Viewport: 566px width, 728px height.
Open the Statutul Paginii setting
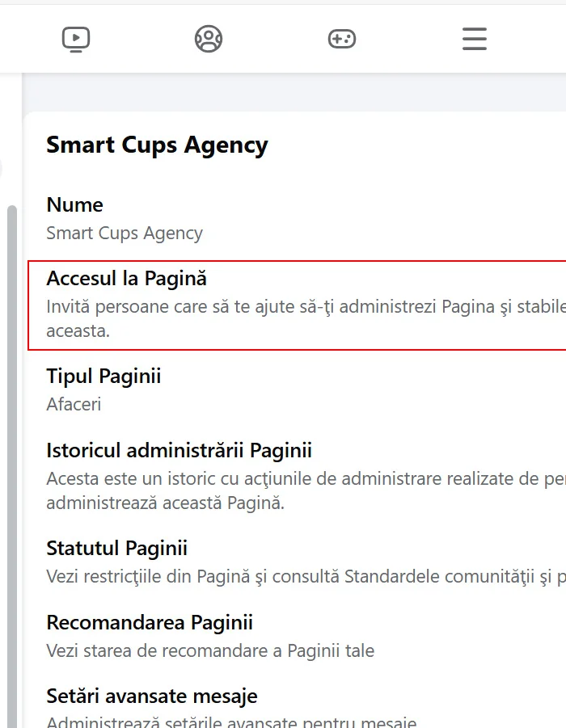tap(116, 549)
